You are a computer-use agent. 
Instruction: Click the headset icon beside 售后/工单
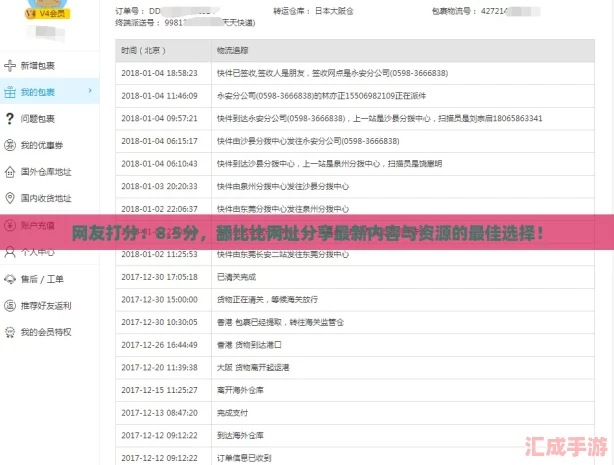(10, 279)
